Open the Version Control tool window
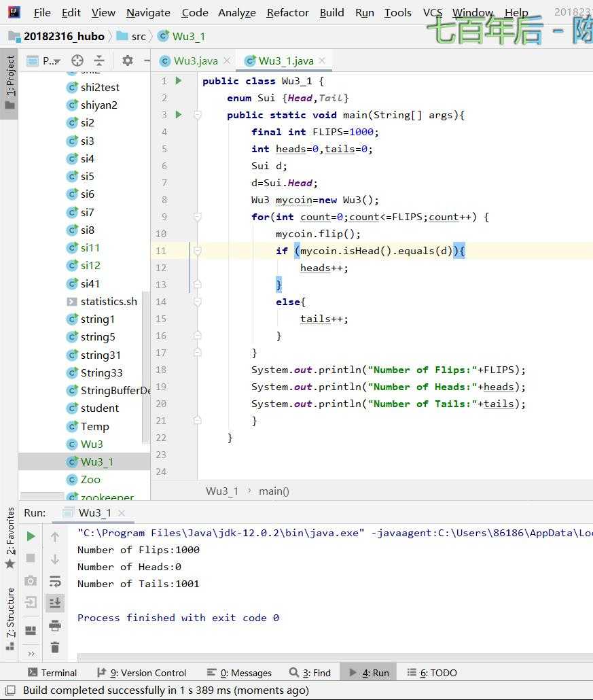The width and height of the screenshot is (593, 700). (141, 673)
